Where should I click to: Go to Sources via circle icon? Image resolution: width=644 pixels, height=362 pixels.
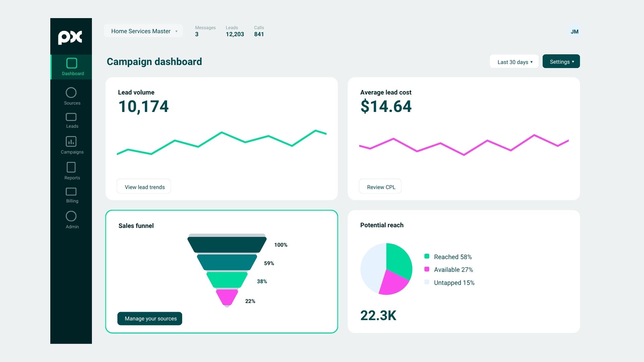[71, 93]
